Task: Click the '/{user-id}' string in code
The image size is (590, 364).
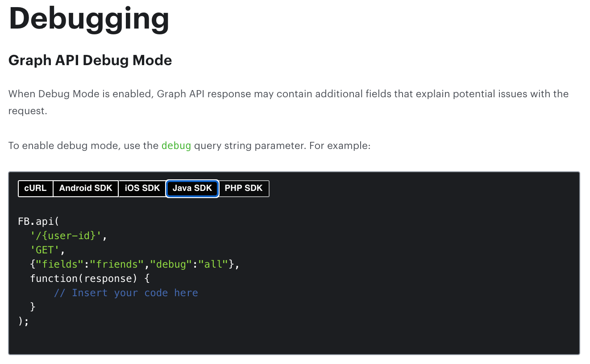Action: [66, 236]
